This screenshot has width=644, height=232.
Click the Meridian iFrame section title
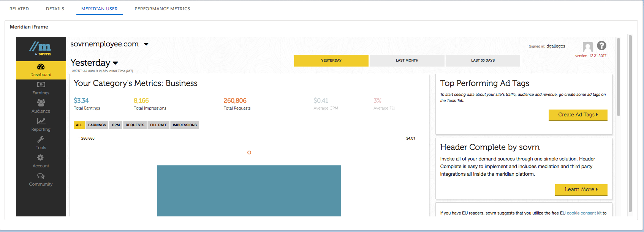[29, 27]
